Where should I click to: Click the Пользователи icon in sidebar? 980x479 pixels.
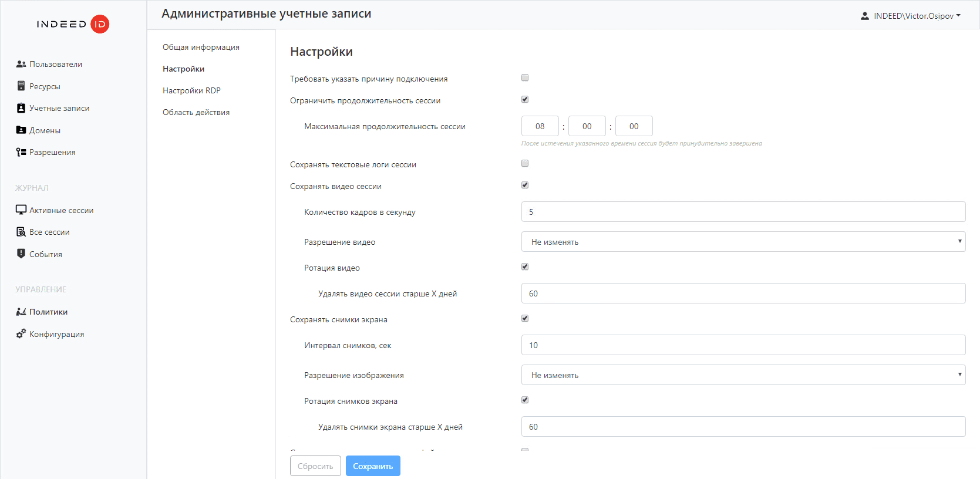point(21,64)
